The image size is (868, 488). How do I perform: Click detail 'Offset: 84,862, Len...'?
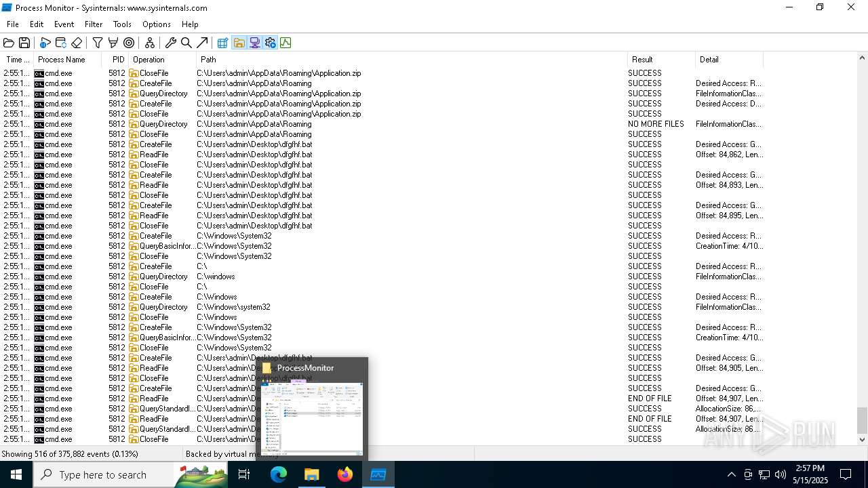[x=729, y=155]
